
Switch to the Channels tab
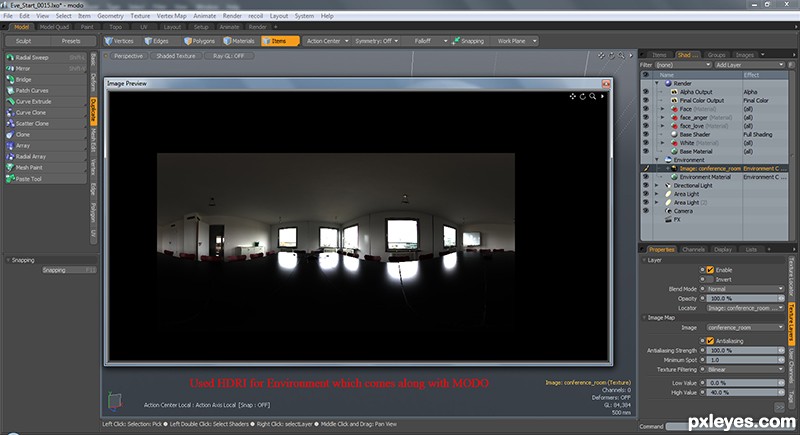point(693,249)
